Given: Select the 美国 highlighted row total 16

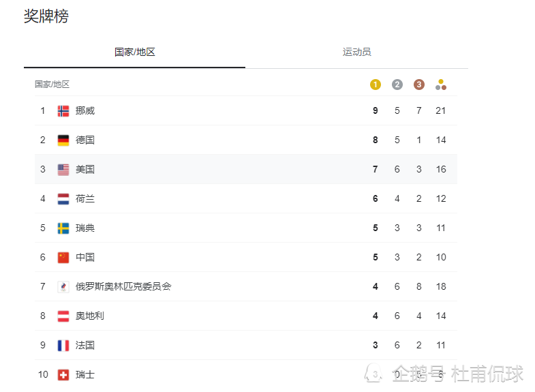Looking at the screenshot, I should coord(441,169).
